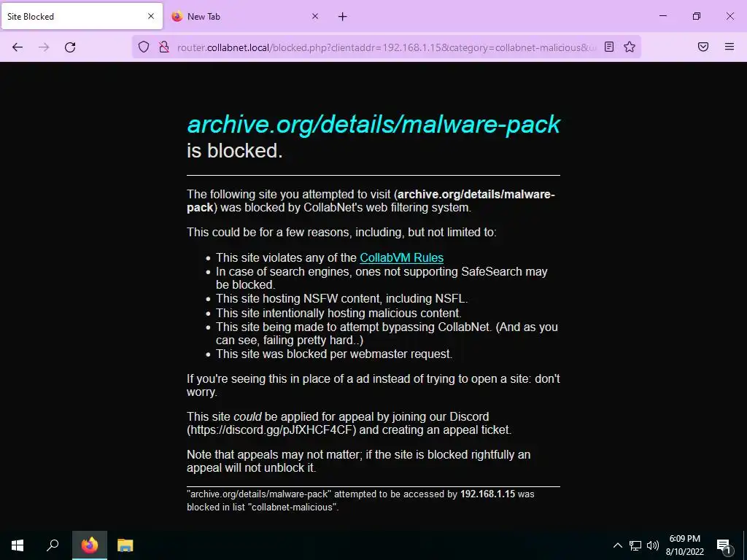Image resolution: width=747 pixels, height=560 pixels.
Task: Open a new tab with the plus button
Action: (343, 17)
